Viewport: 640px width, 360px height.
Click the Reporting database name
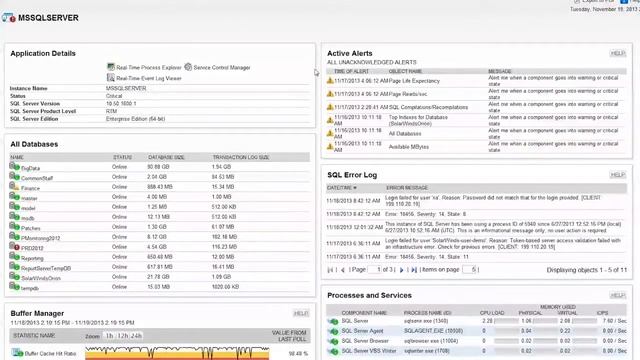[x=32, y=258]
